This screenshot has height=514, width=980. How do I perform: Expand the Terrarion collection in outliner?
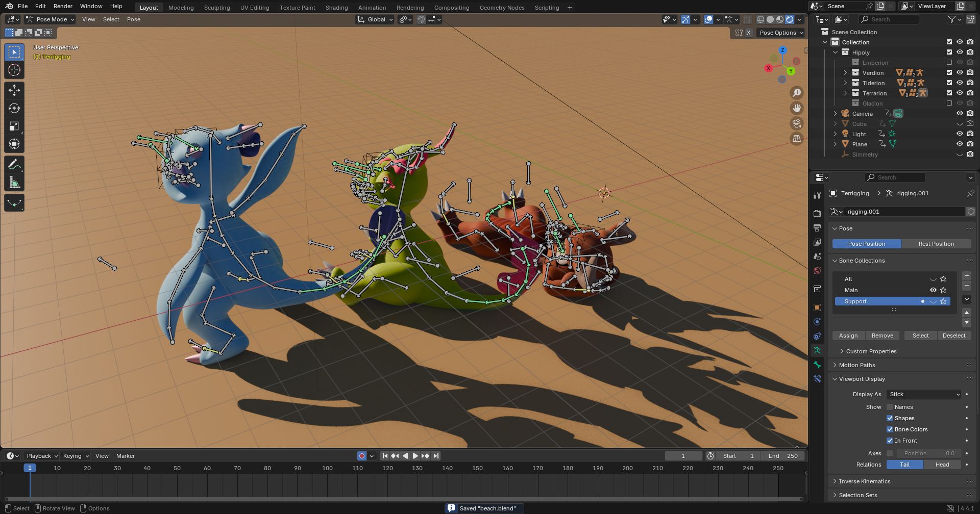pos(845,93)
